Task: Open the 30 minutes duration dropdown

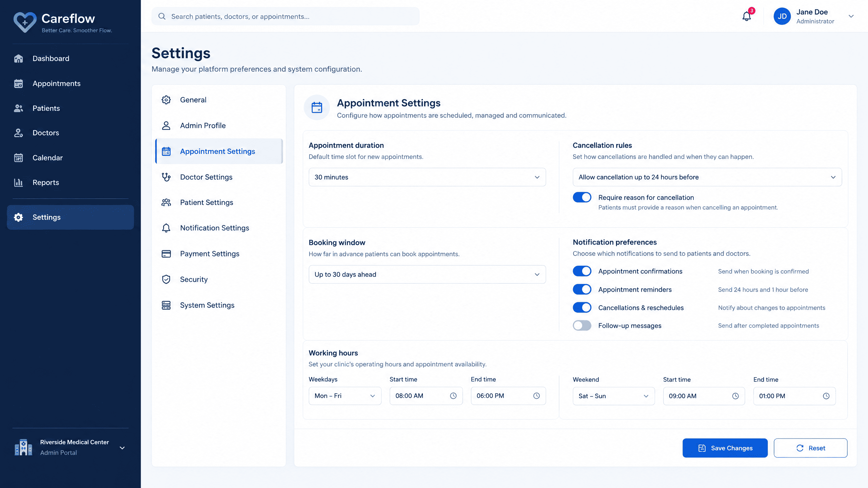Action: pyautogui.click(x=427, y=177)
